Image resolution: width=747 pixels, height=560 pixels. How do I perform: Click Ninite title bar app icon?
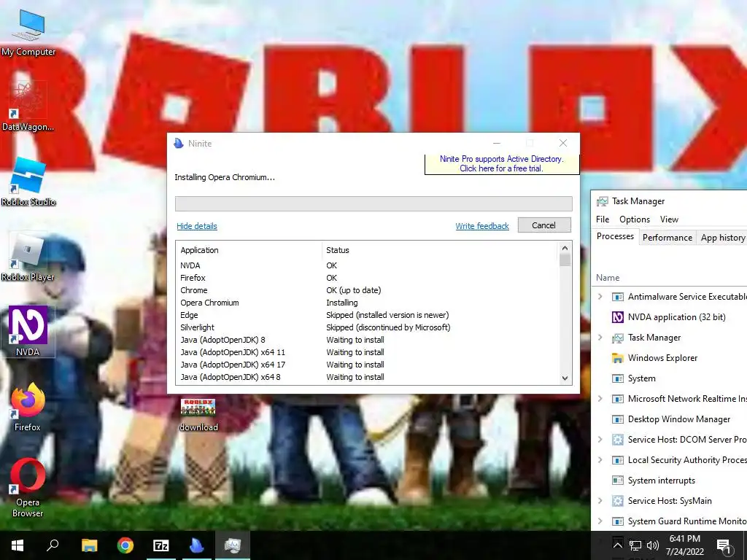(x=179, y=144)
